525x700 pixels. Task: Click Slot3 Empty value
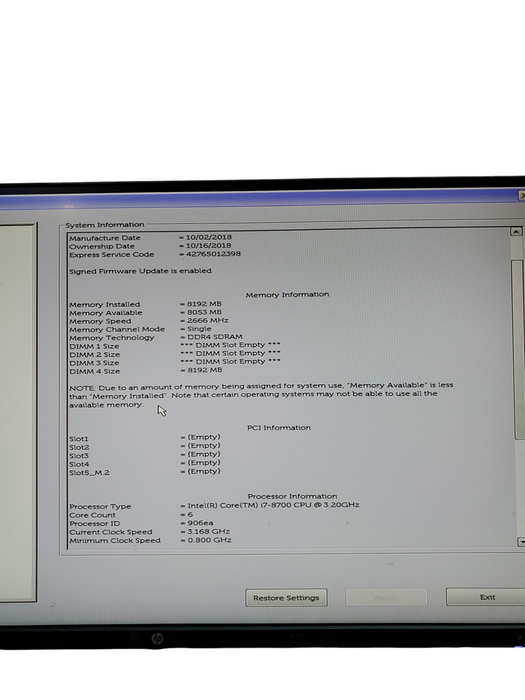[204, 454]
